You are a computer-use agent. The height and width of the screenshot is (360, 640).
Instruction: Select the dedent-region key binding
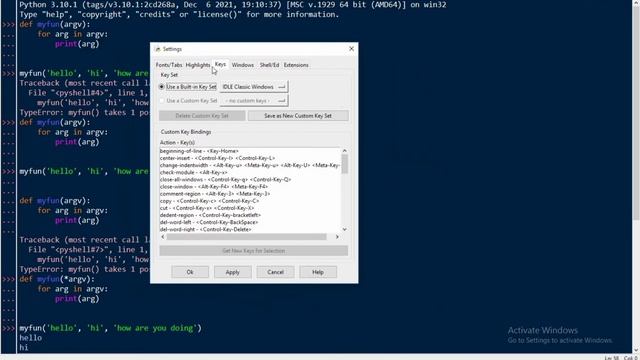click(250, 215)
